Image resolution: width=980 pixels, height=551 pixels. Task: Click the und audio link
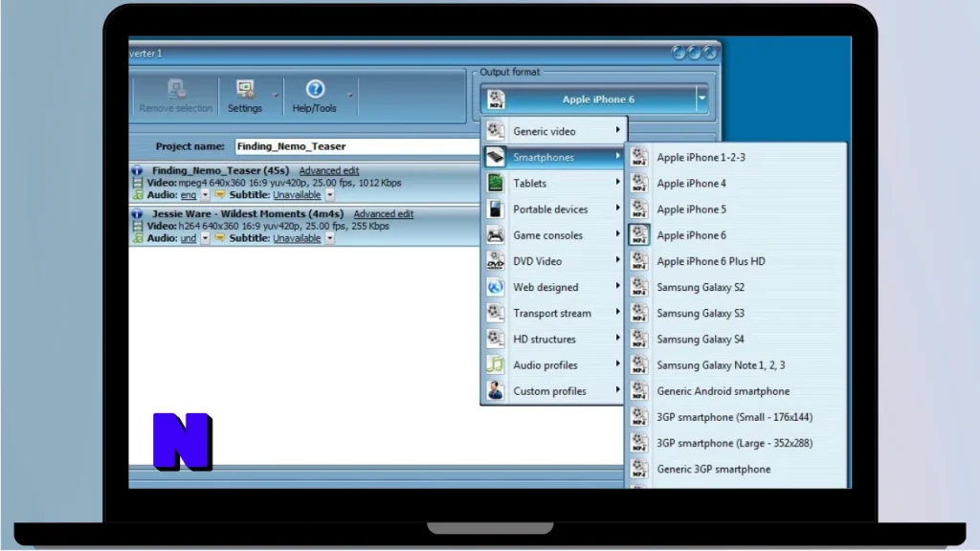(189, 238)
